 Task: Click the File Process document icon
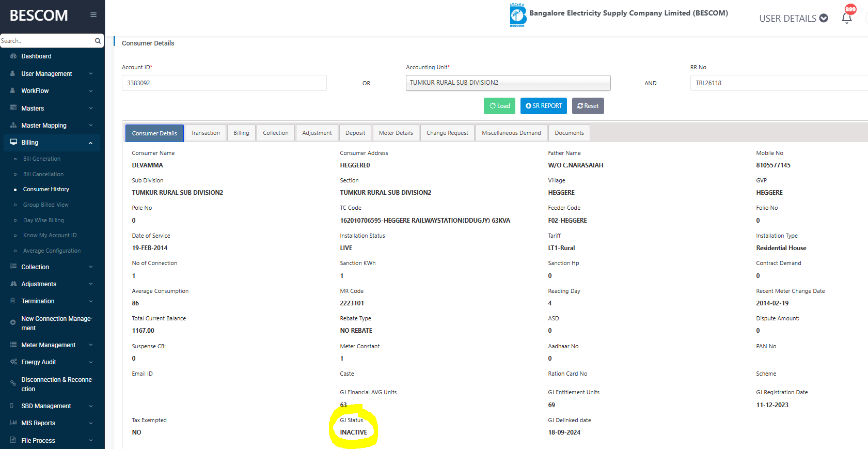pos(13,440)
